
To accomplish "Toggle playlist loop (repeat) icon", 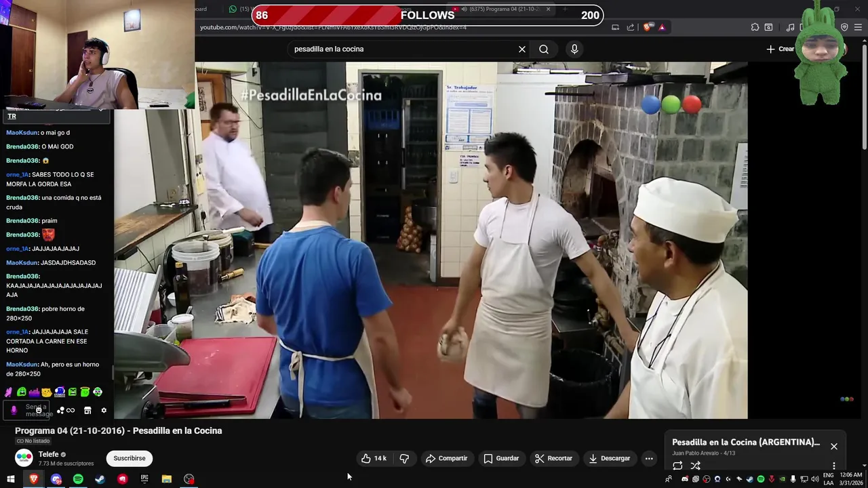I will [677, 466].
